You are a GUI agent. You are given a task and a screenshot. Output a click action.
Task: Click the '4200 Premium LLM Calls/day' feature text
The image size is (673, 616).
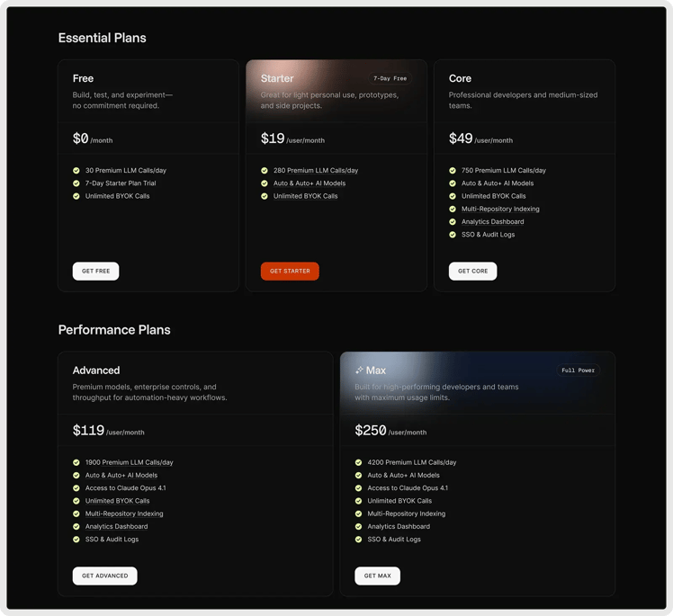coord(411,462)
